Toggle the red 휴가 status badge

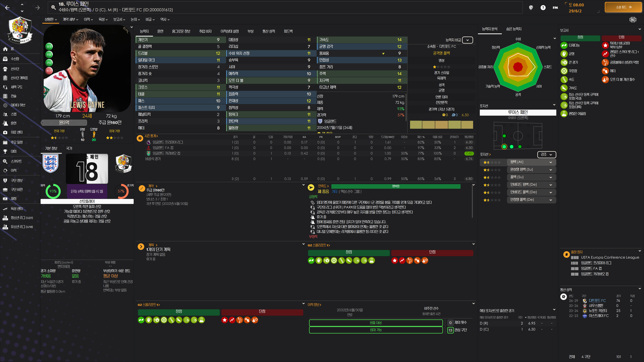[x=49, y=71]
